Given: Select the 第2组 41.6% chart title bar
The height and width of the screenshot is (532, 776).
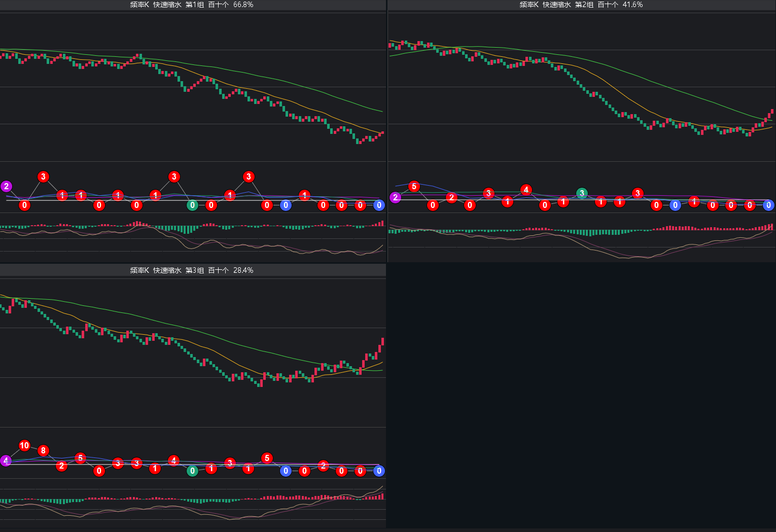Looking at the screenshot, I should pyautogui.click(x=581, y=5).
